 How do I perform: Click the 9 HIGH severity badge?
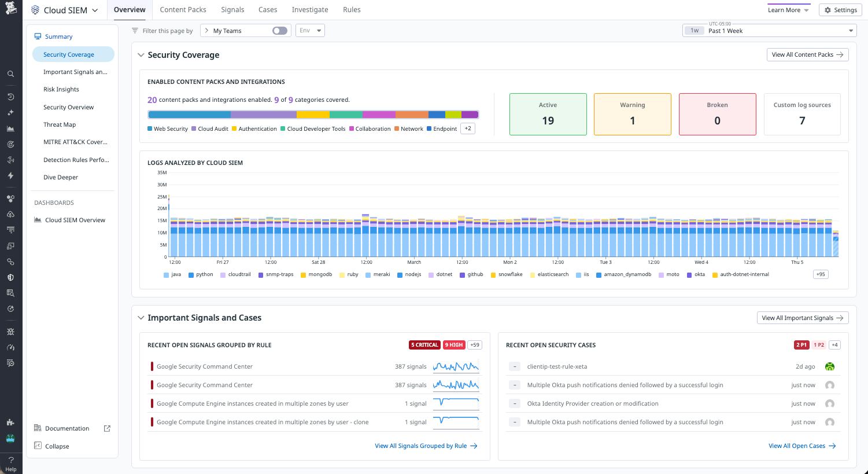click(454, 345)
